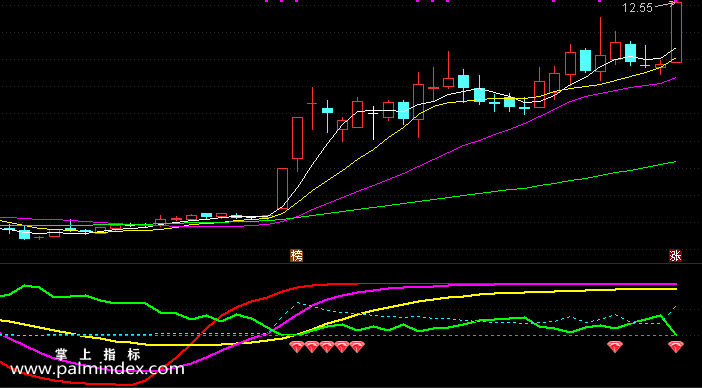This screenshot has width=702, height=388.
Task: Select the diamond signal directly below 榜 badge
Action: click(x=297, y=346)
